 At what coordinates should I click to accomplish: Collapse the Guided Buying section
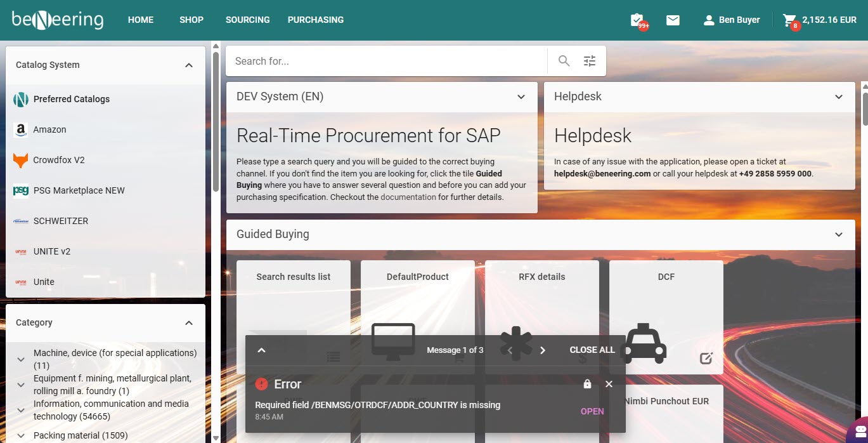coord(839,234)
